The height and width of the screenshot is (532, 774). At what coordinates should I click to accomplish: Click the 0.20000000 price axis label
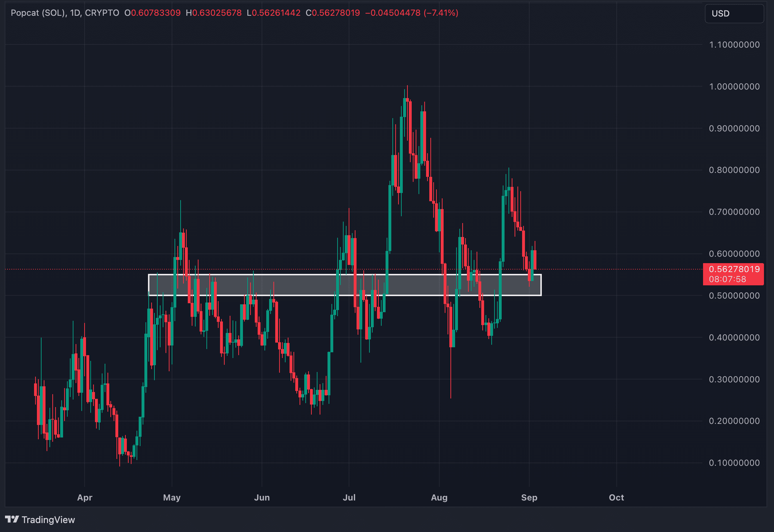[x=734, y=421]
